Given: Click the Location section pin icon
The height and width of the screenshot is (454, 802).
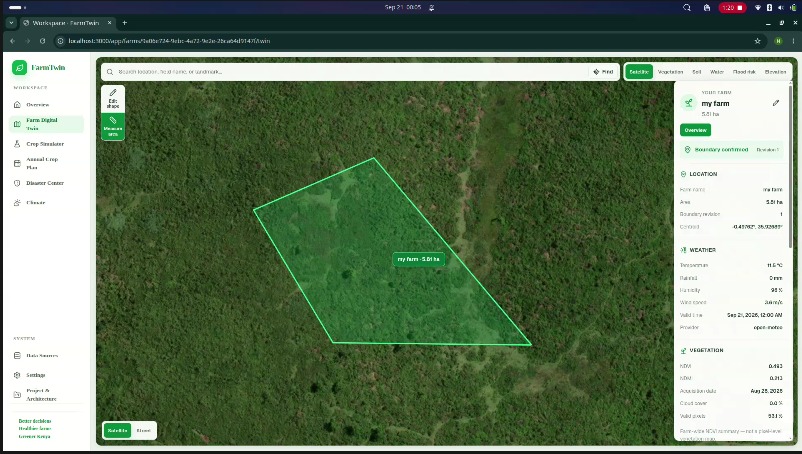Looking at the screenshot, I should 683,174.
